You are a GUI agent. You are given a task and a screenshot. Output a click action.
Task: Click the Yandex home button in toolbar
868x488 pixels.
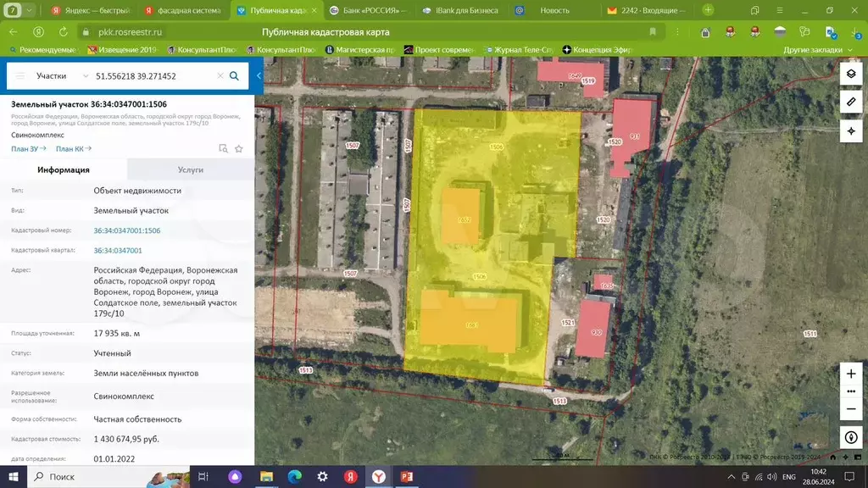(x=38, y=32)
